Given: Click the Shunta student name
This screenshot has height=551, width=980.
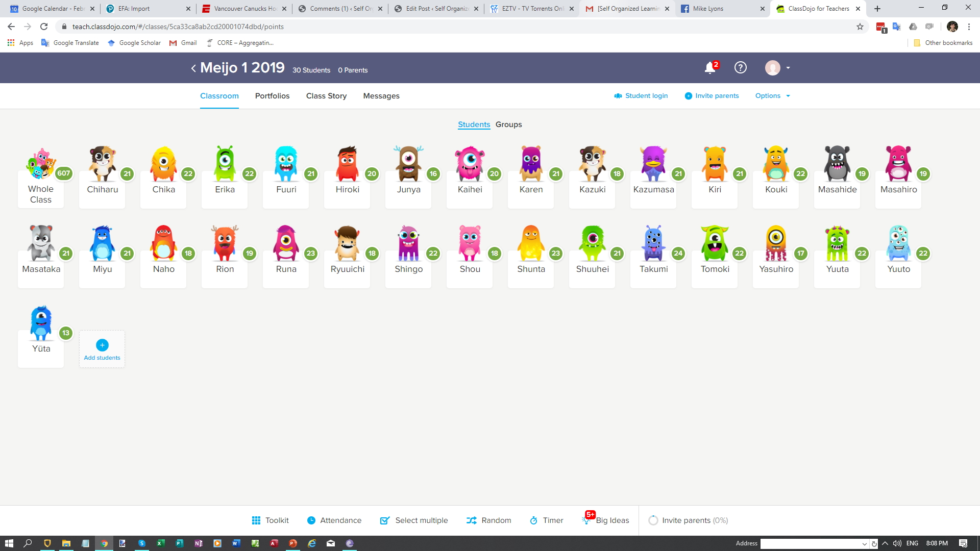Looking at the screenshot, I should (531, 269).
